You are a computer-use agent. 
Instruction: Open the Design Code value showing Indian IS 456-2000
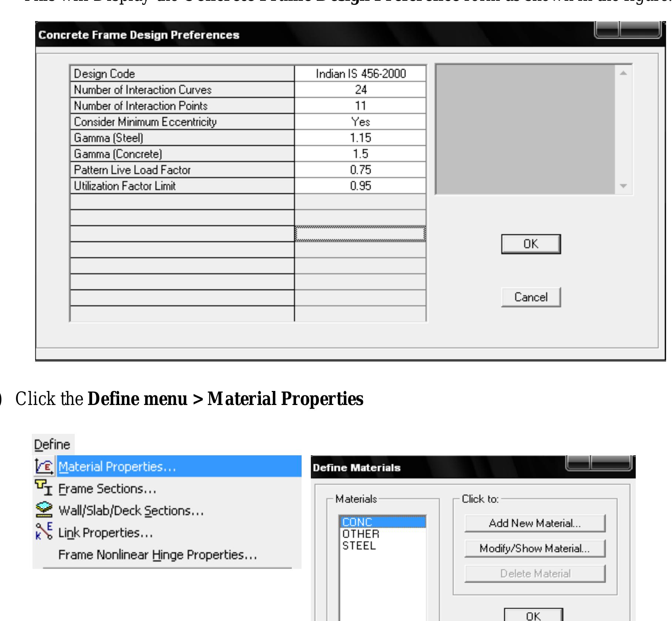click(361, 73)
